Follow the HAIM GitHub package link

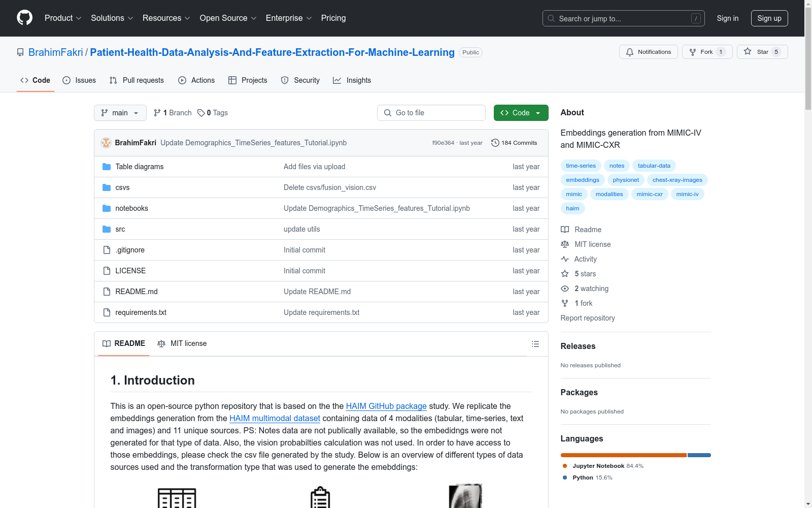[x=386, y=406]
